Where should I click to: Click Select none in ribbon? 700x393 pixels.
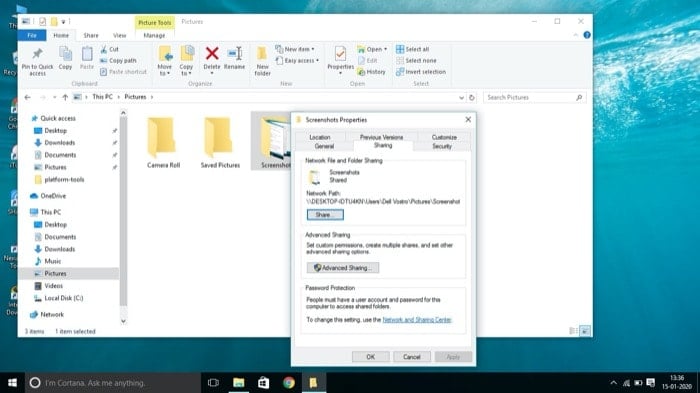pyautogui.click(x=416, y=60)
